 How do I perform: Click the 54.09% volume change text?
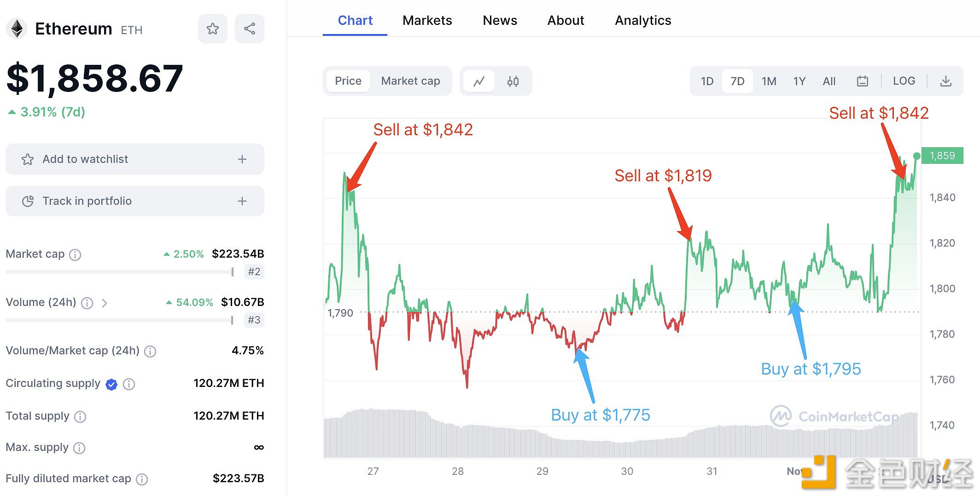pyautogui.click(x=189, y=302)
